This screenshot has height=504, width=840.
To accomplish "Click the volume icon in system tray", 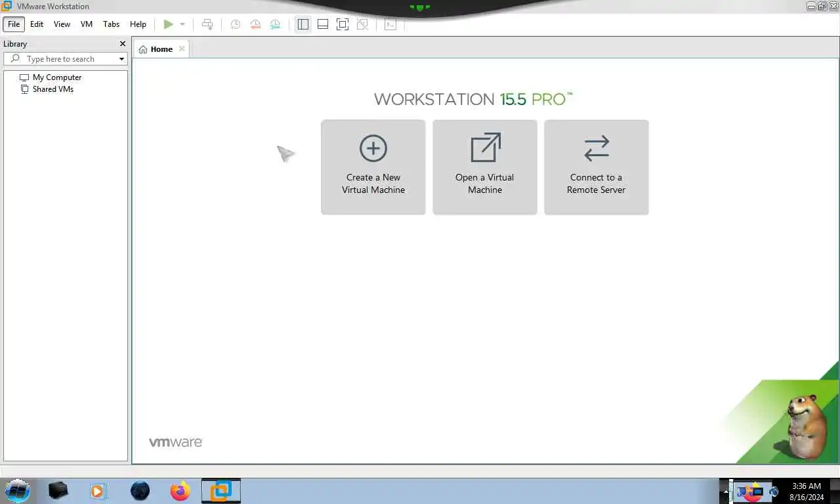I will [774, 491].
